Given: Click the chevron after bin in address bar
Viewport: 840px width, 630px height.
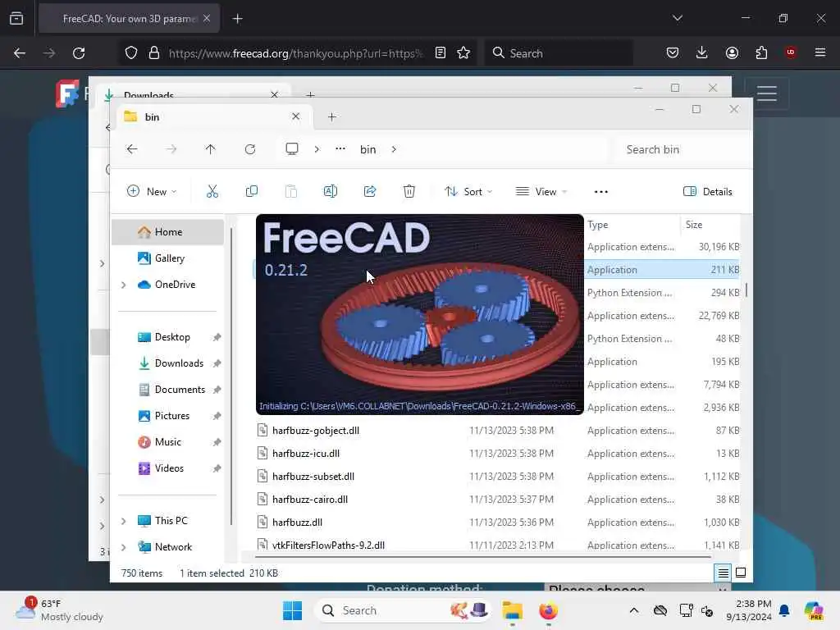Looking at the screenshot, I should click(x=394, y=149).
